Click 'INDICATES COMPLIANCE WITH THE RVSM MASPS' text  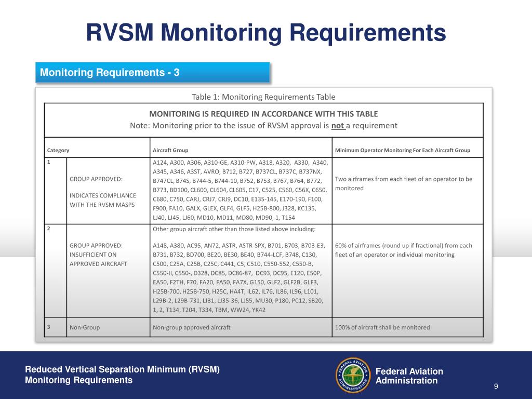[x=103, y=200]
